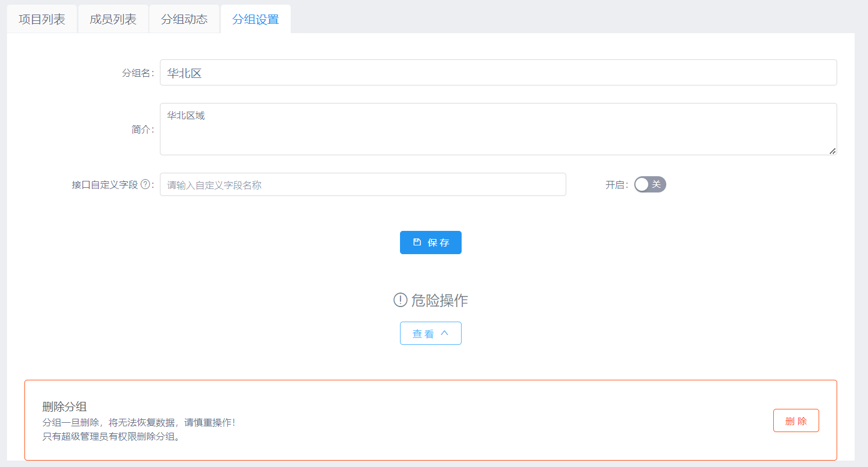This screenshot has width=868, height=467.
Task: Click the floppy-disk icon on the 保存 button
Action: tap(417, 243)
